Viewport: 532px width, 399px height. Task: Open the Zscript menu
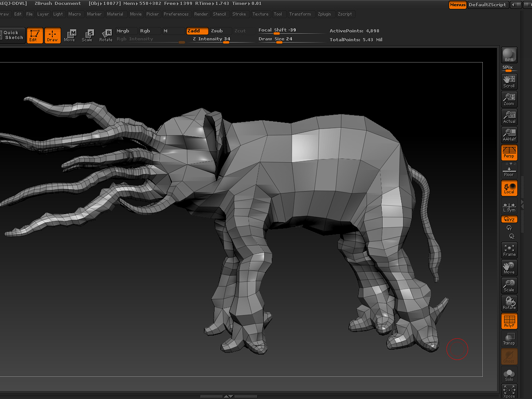(x=344, y=14)
